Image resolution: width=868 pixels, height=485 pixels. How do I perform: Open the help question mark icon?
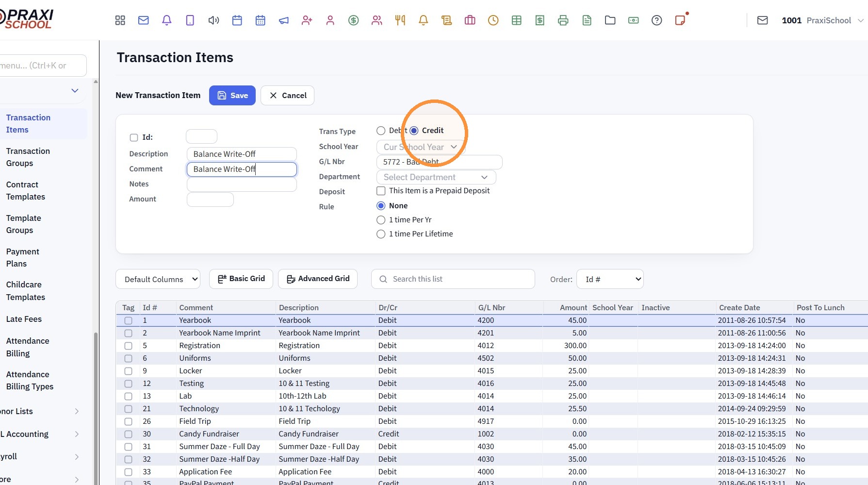pos(657,20)
